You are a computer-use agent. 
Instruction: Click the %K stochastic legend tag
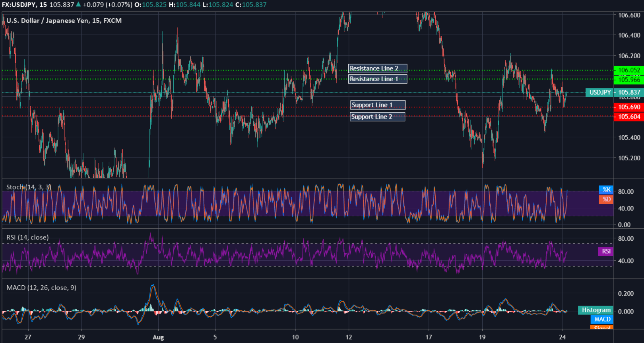(x=606, y=189)
